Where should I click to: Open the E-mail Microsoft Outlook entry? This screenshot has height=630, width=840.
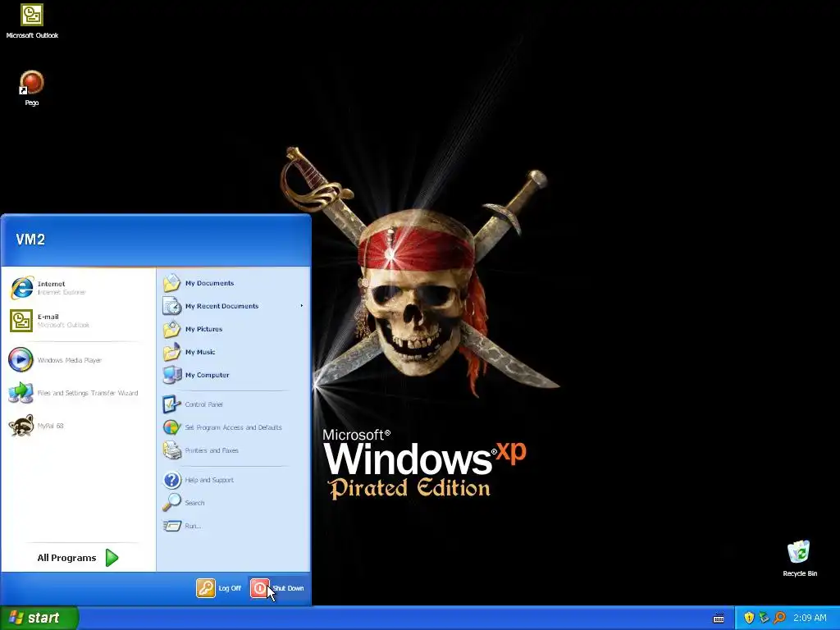pos(78,321)
